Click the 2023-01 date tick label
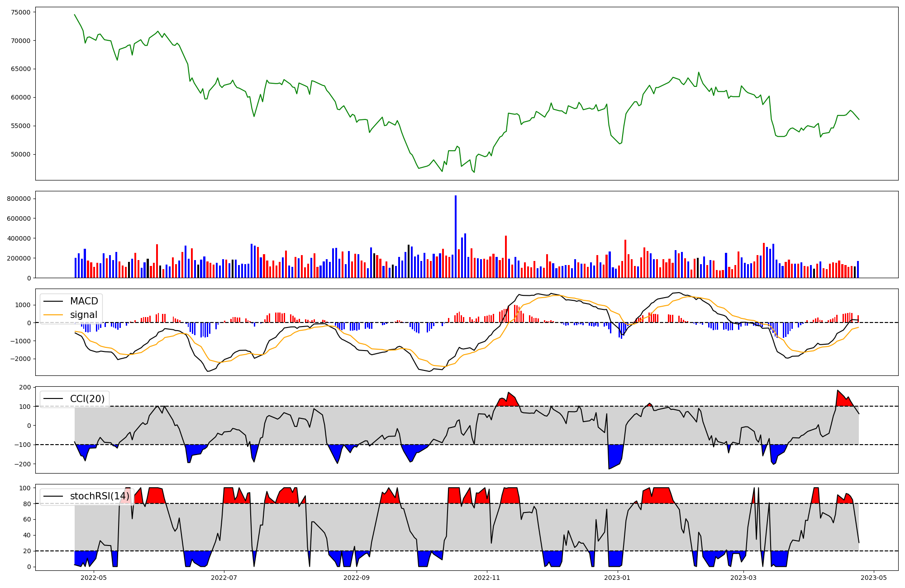Viewport: 905px width, 588px height. [617, 577]
